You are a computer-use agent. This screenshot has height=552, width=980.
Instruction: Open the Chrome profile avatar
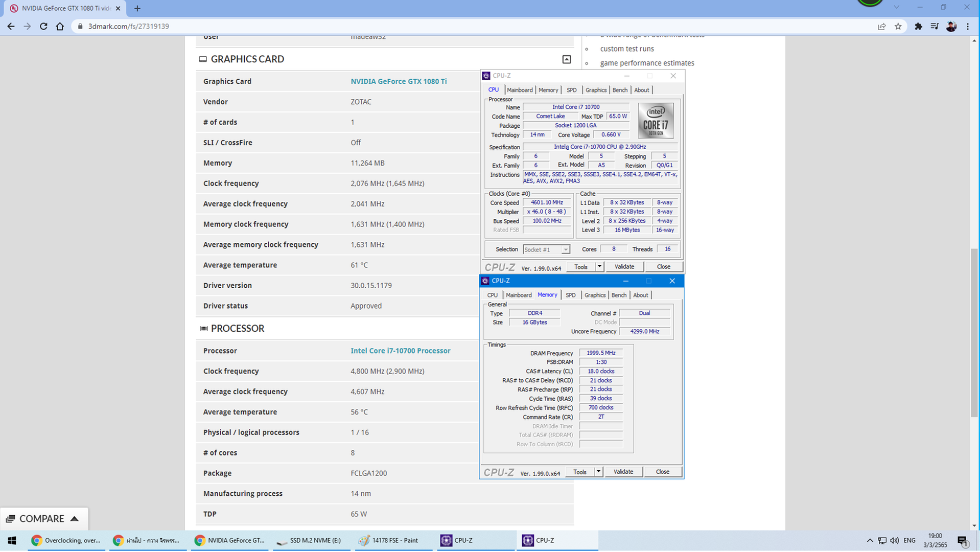point(951,27)
